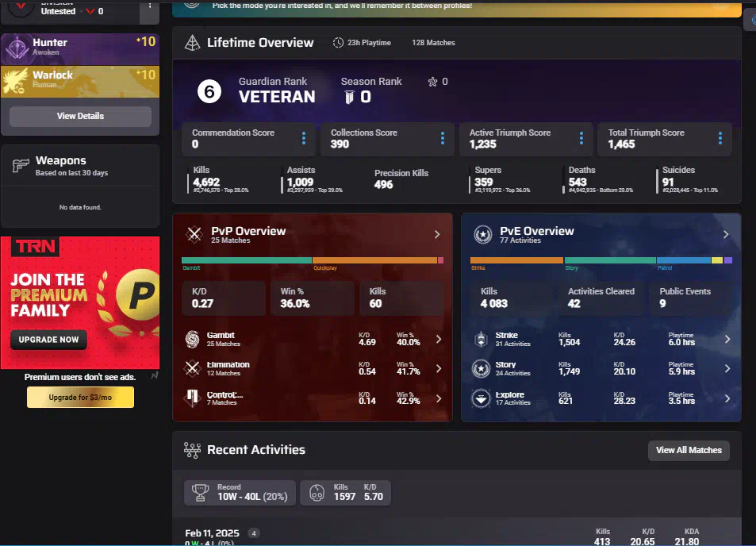Open Total Triumph Score options menu
This screenshot has width=756, height=546.
coord(720,139)
